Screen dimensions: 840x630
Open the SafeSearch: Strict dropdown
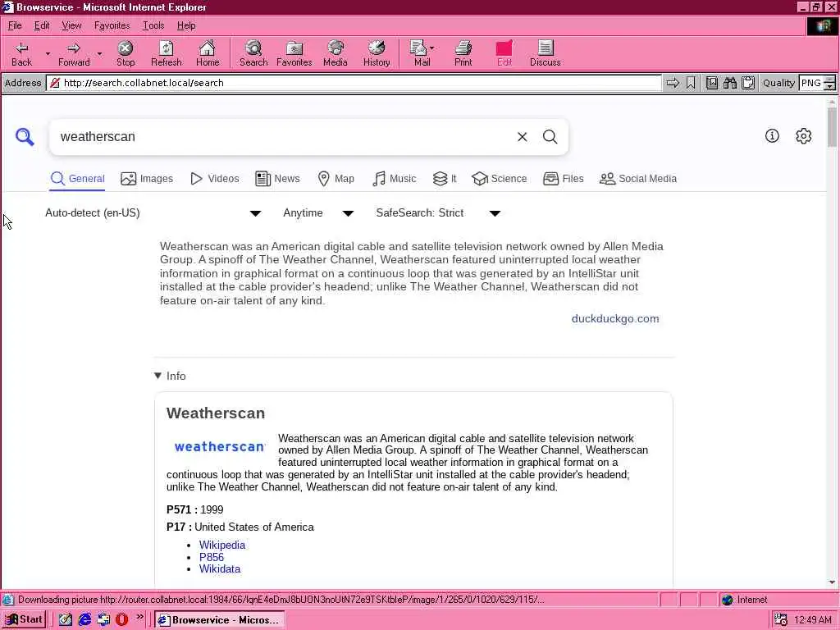(438, 213)
